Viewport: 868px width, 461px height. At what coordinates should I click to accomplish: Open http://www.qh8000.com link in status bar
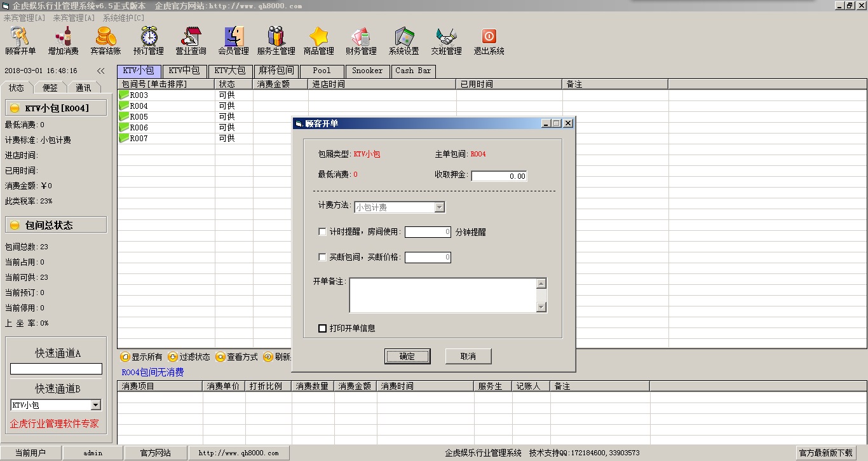[x=238, y=453]
